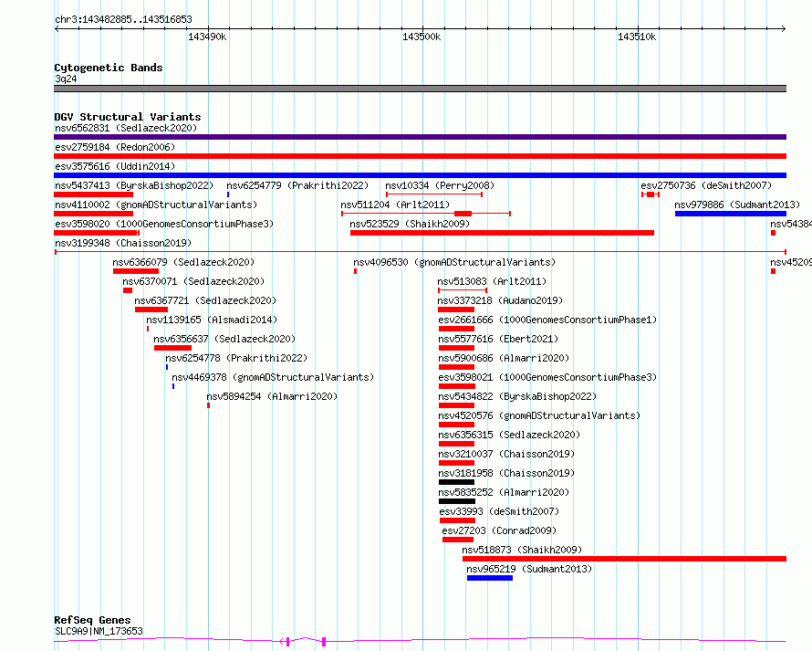This screenshot has height=651, width=812.
Task: Open esv3598020 (1000GenomesConsortiumPhase3) label
Action: click(164, 224)
